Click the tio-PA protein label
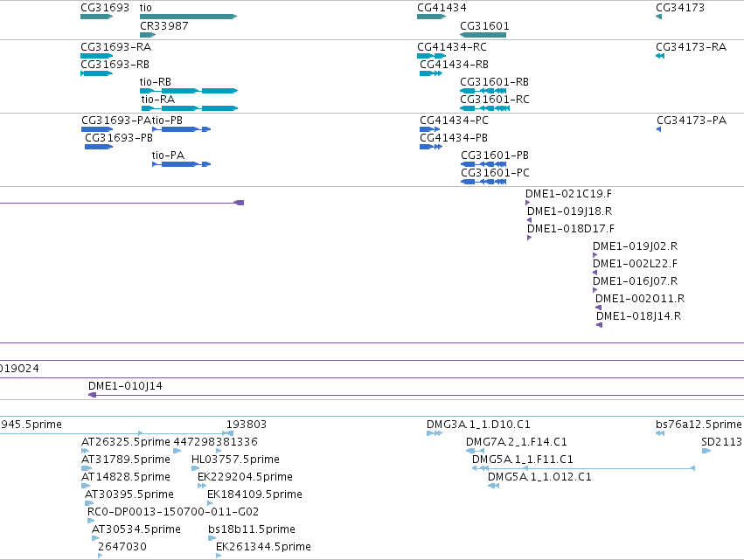 pyautogui.click(x=168, y=156)
